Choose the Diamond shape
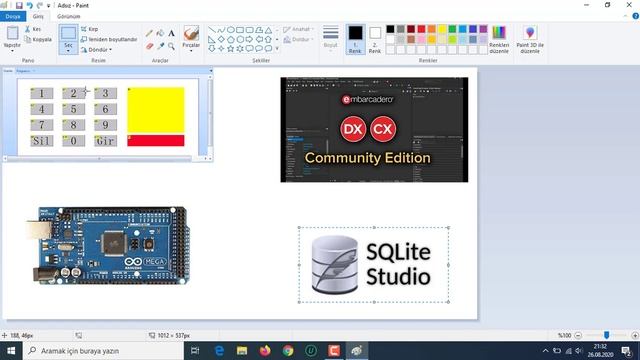Screen dimensions: 640x360 tap(221, 40)
